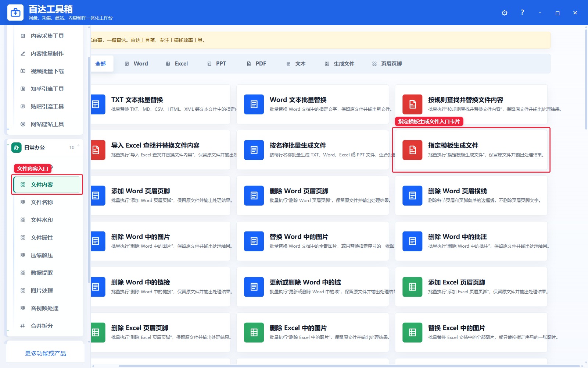Click the sidebar vertical scrollbar
The width and height of the screenshot is (588, 368).
click(x=89, y=170)
